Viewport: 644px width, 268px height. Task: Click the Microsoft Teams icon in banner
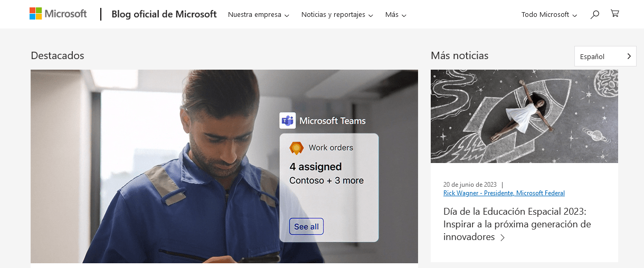288,121
